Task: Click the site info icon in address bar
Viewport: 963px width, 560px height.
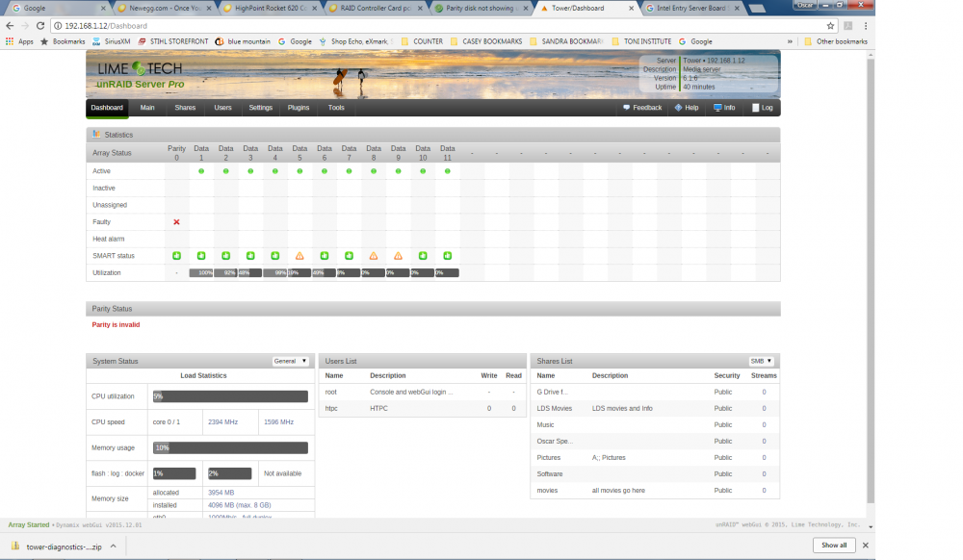Action: pyautogui.click(x=58, y=26)
